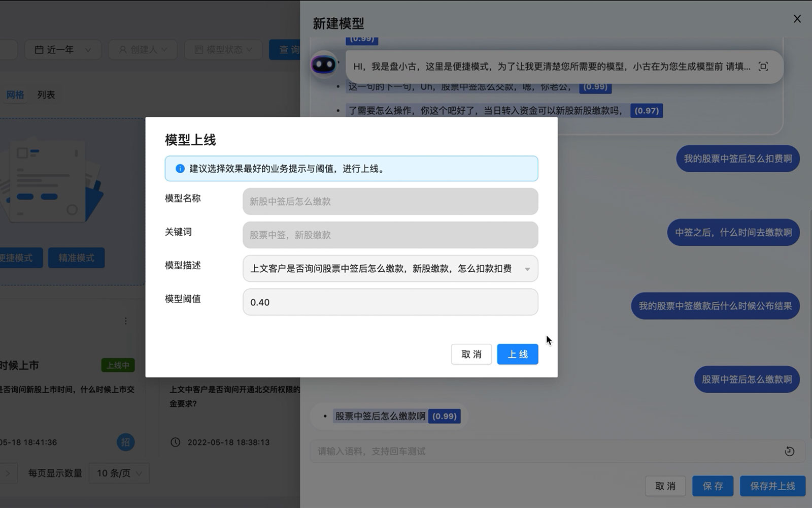Click the expand icon in chat bubble

pyautogui.click(x=763, y=67)
